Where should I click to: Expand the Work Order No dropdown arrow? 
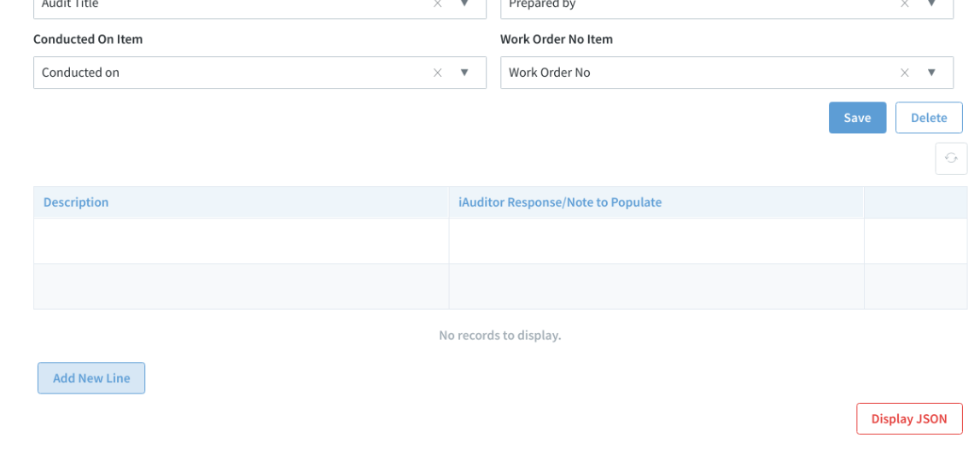[931, 73]
